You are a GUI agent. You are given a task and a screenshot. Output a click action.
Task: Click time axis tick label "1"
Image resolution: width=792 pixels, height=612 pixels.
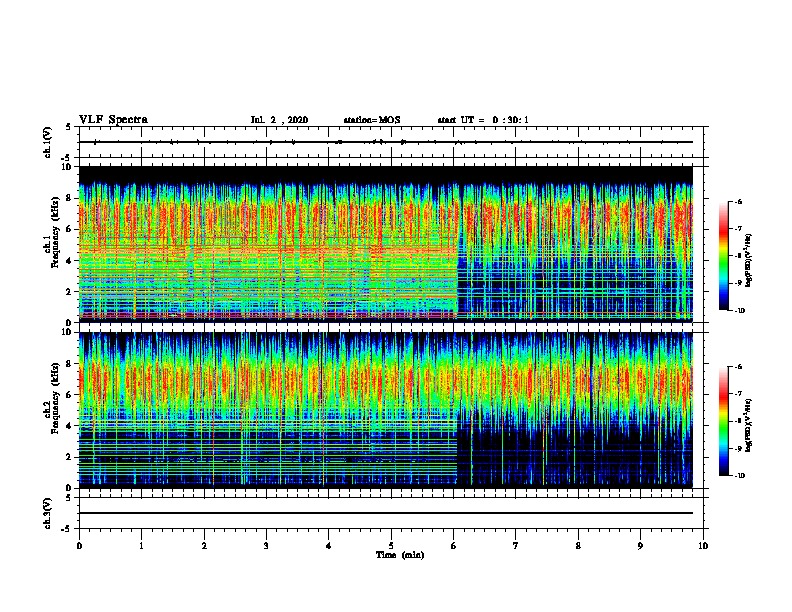(x=141, y=546)
